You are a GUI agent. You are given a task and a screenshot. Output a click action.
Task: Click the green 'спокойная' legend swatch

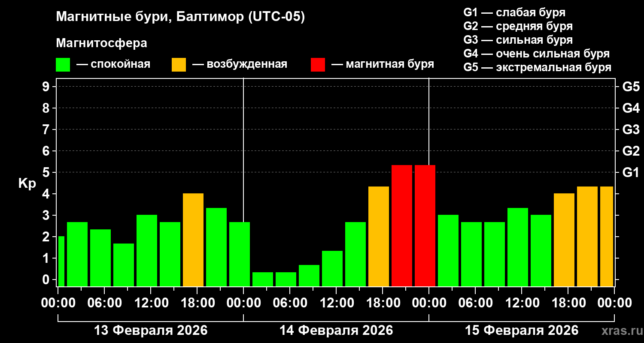[63, 65]
